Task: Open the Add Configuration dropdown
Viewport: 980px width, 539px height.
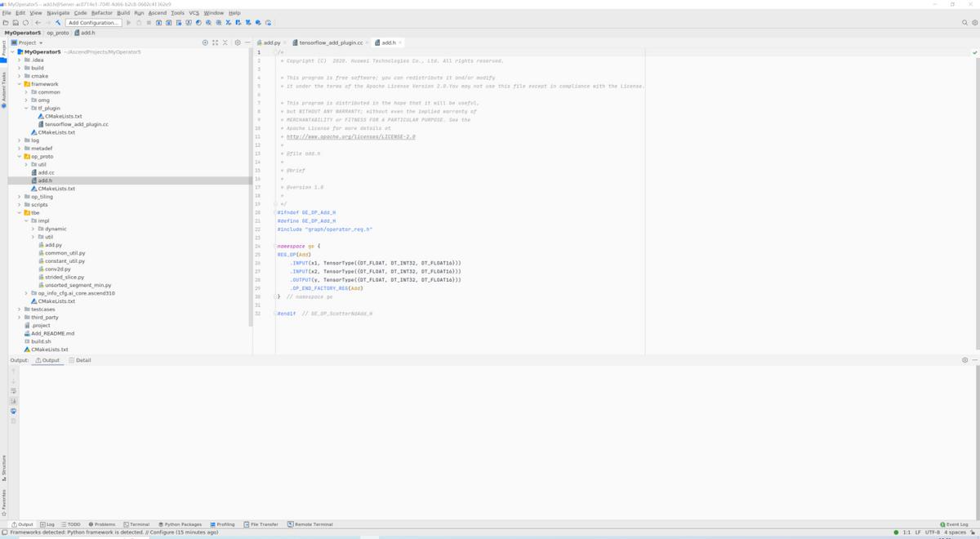Action: pos(93,23)
